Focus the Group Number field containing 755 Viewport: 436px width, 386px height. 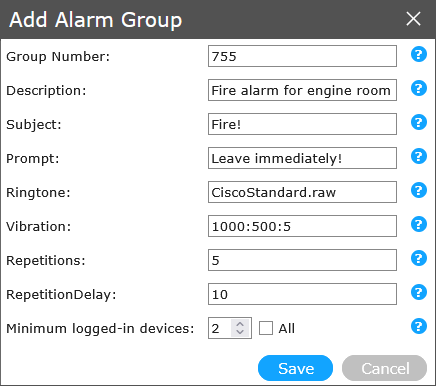point(302,56)
